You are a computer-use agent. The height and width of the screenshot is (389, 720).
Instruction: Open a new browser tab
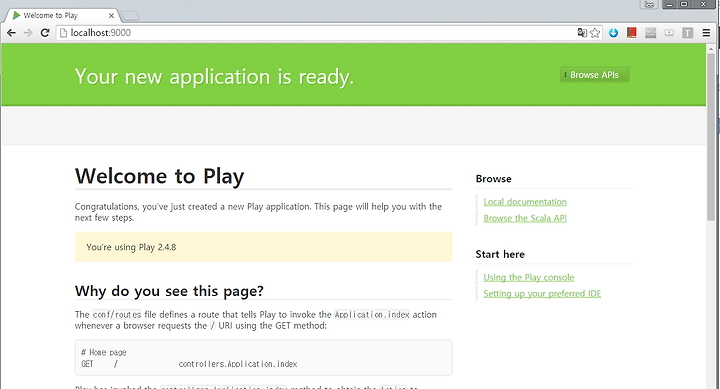pos(130,16)
